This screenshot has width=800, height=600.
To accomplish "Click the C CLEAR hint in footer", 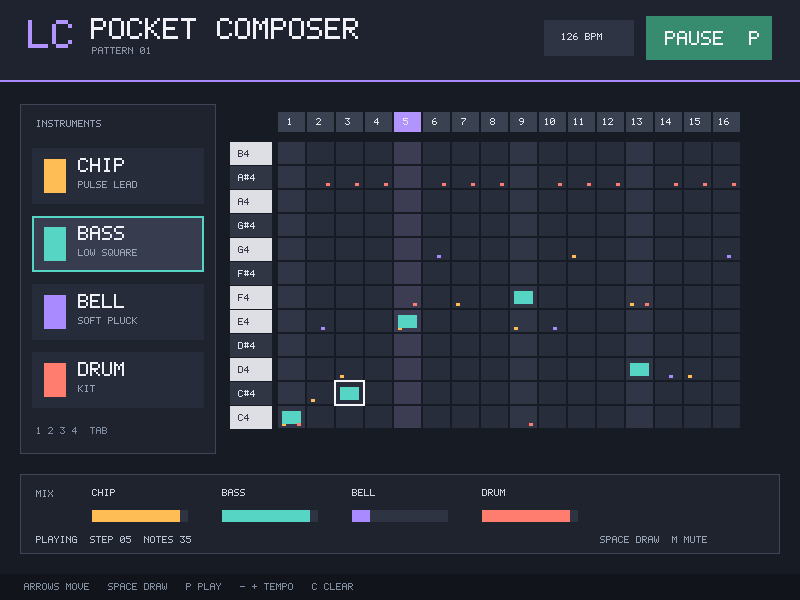I will (332, 587).
